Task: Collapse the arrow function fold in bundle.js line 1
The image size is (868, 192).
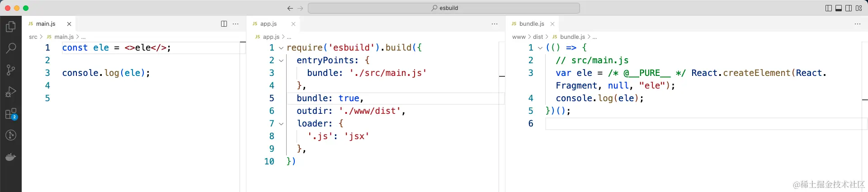Action: click(540, 48)
